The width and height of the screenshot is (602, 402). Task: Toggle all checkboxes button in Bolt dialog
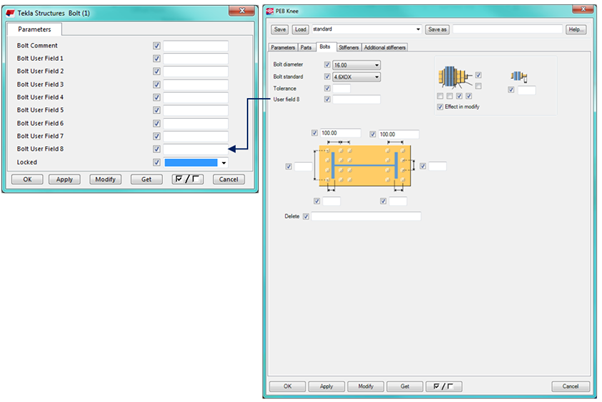pyautogui.click(x=187, y=179)
